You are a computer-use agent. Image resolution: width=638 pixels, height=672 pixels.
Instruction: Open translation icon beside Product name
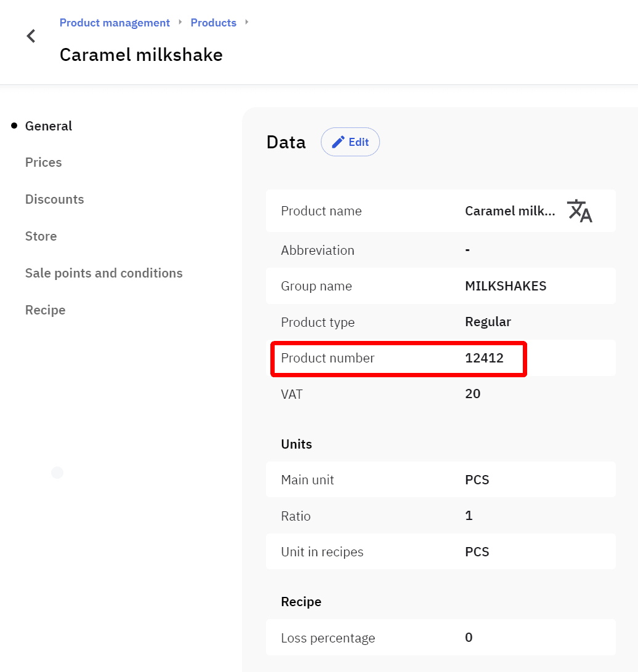point(579,211)
